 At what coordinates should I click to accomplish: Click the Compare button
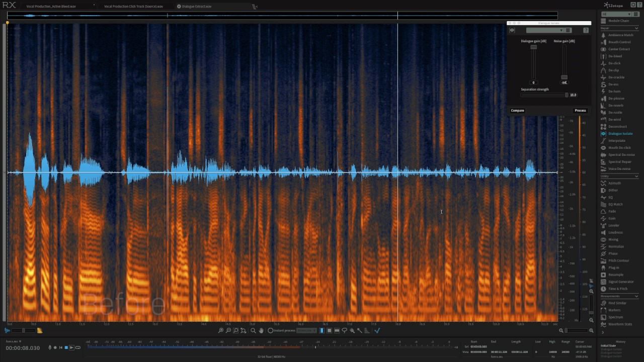tap(518, 111)
